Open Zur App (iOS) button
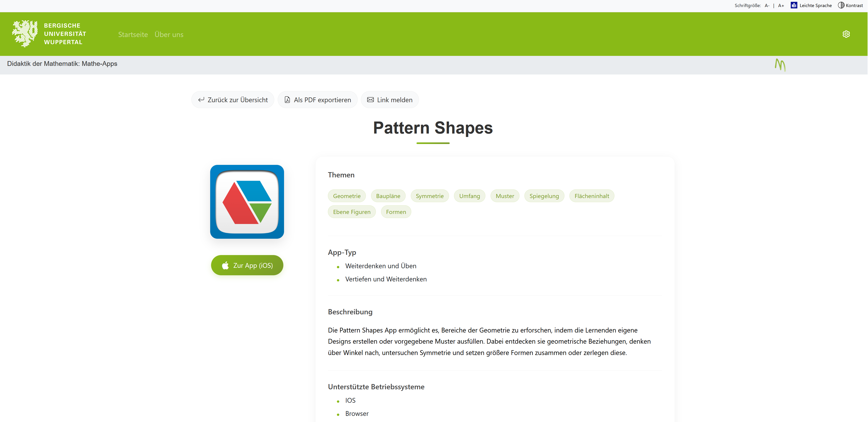Image resolution: width=868 pixels, height=422 pixels. (x=247, y=265)
